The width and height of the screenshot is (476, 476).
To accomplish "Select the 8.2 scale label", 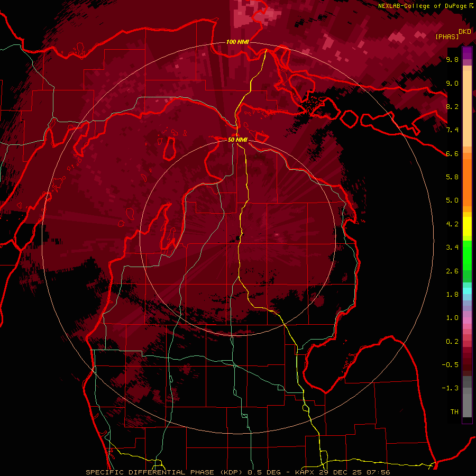I will pyautogui.click(x=452, y=106).
